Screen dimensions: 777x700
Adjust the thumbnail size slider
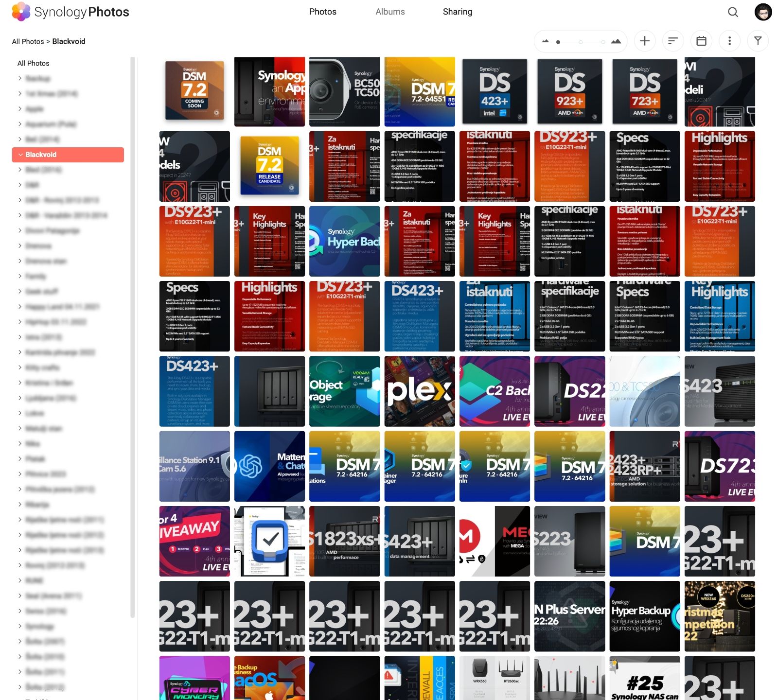(x=581, y=42)
